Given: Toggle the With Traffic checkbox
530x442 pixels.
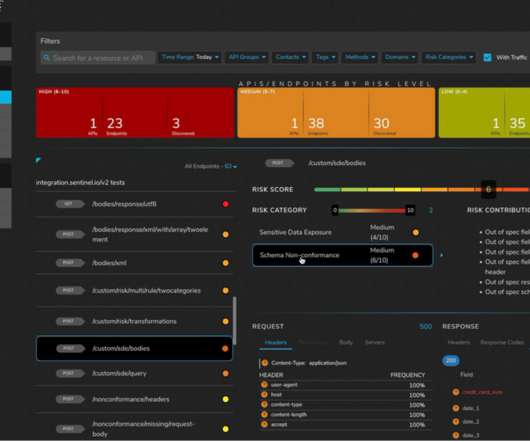Looking at the screenshot, I should (487, 57).
